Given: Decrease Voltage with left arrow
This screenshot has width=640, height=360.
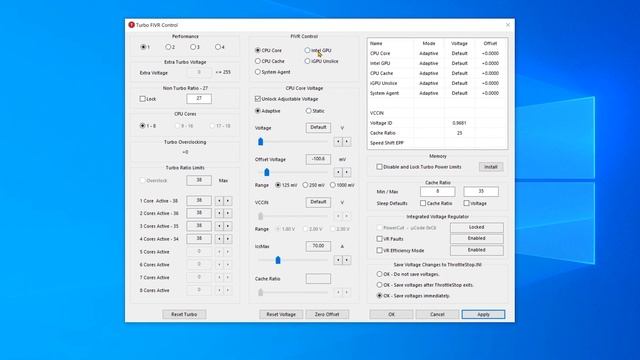Looking at the screenshot, I should point(338,142).
